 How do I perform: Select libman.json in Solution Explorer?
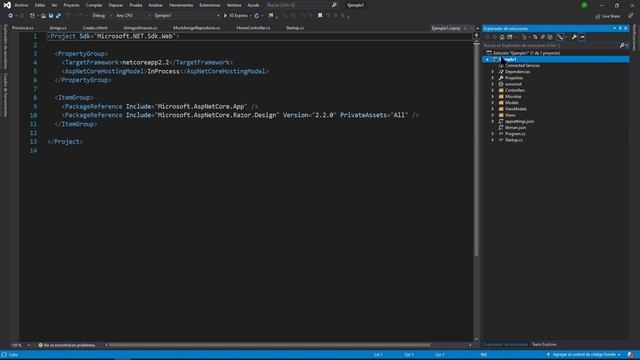(x=515, y=128)
